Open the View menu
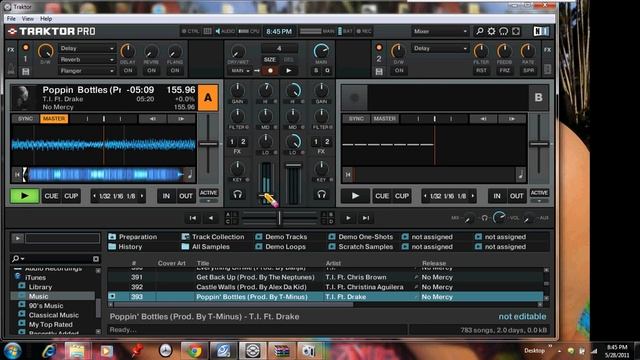640x360 pixels. 28,19
